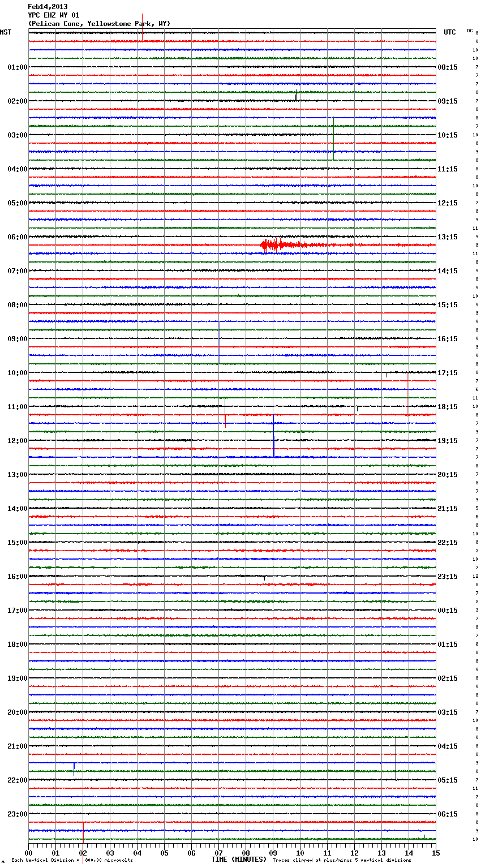Click the Pelican Cone, Yellowstone Park location text
Image resolution: width=481 pixels, height=868 pixels.
(x=99, y=24)
